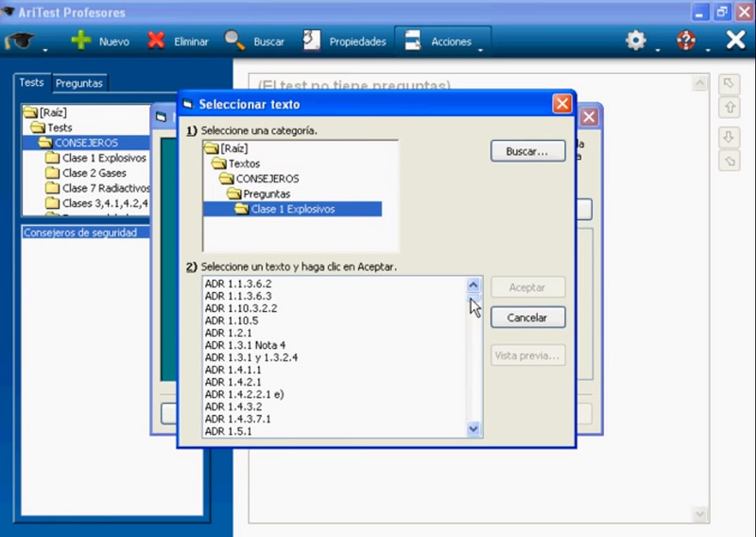Click the Aceptar button

coord(528,287)
